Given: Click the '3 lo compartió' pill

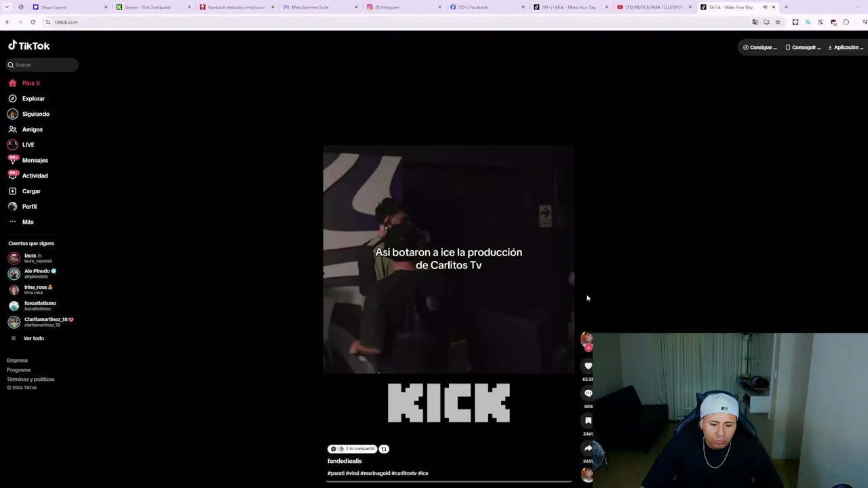Looking at the screenshot, I should [352, 449].
